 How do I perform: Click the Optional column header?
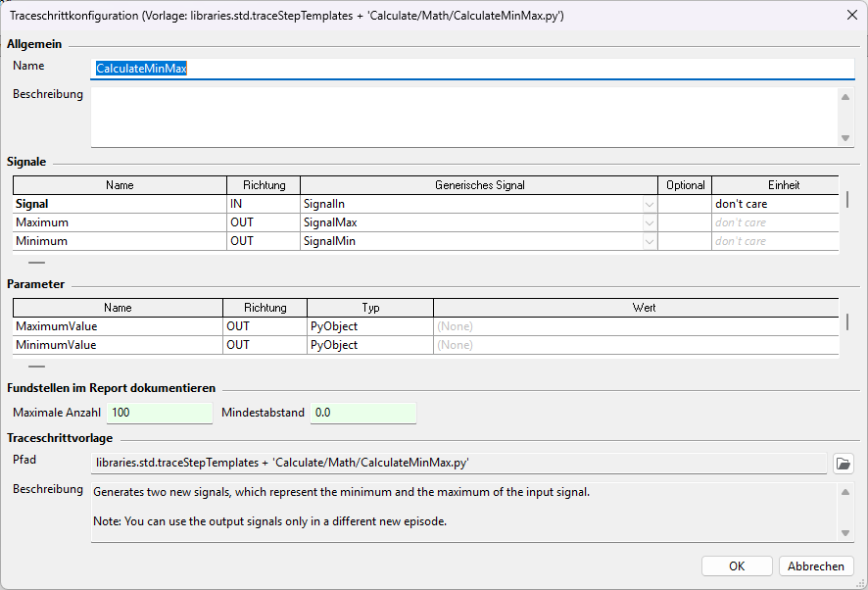coord(685,185)
